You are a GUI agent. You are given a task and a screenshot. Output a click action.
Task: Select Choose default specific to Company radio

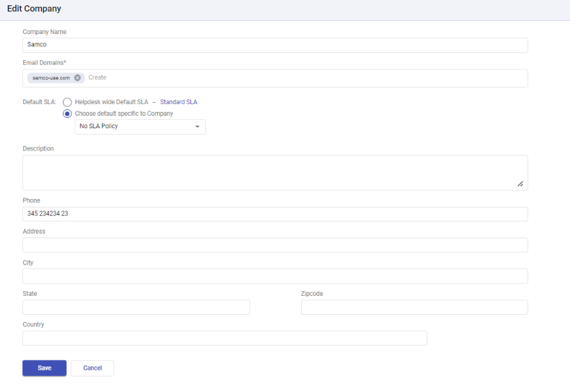[x=67, y=114]
